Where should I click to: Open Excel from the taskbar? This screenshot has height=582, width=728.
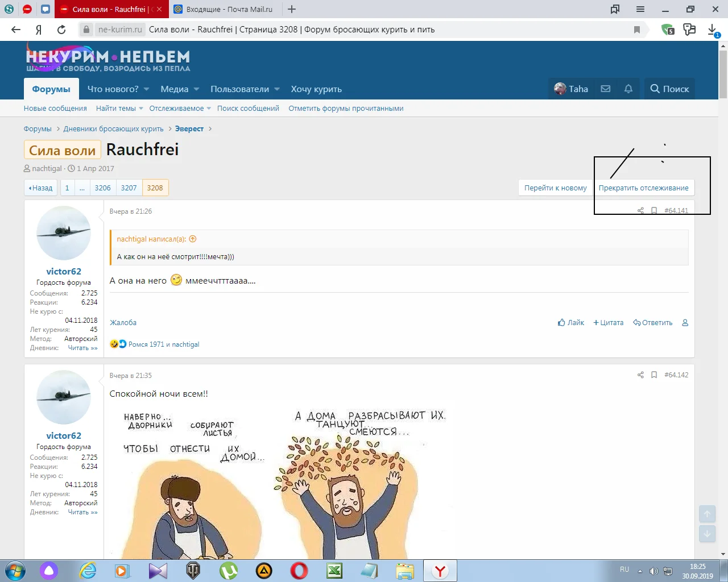334,571
